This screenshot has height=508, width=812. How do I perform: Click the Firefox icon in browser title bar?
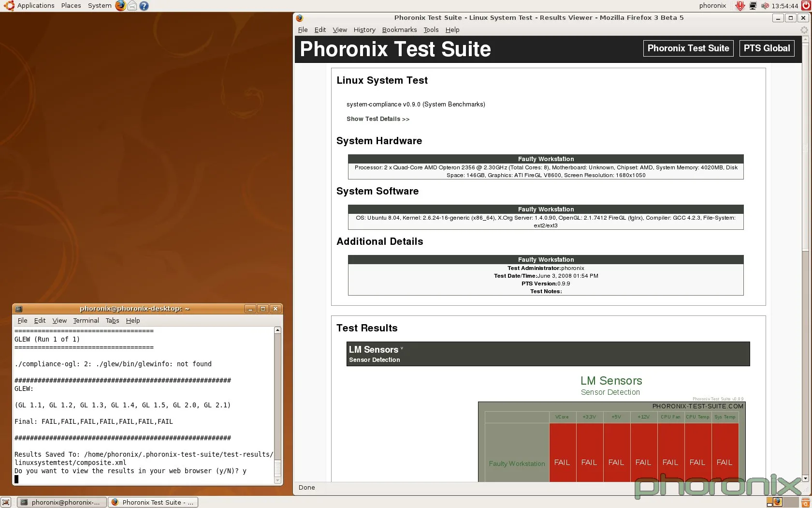tap(300, 18)
